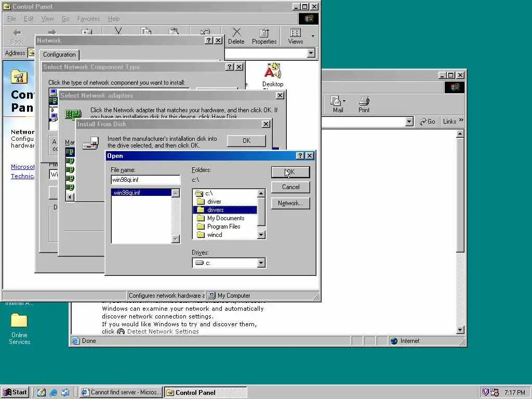Image resolution: width=532 pixels, height=399 pixels.
Task: Cancel the Open dialog
Action: pos(290,187)
